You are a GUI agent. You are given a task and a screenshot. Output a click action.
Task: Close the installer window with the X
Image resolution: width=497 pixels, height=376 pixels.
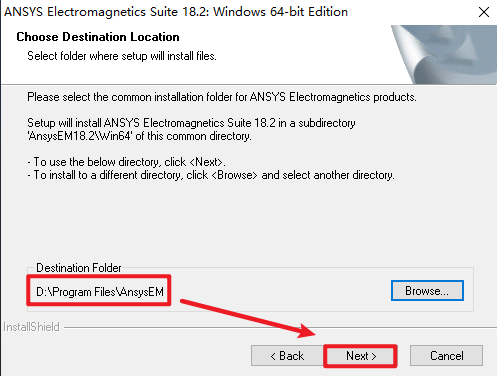(x=484, y=12)
